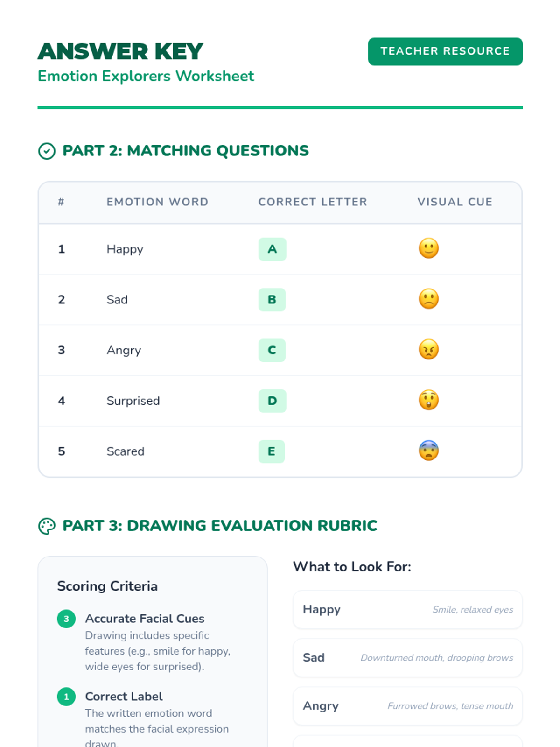The image size is (560, 747).
Task: Click the palette icon beside Part 3
Action: point(47,526)
